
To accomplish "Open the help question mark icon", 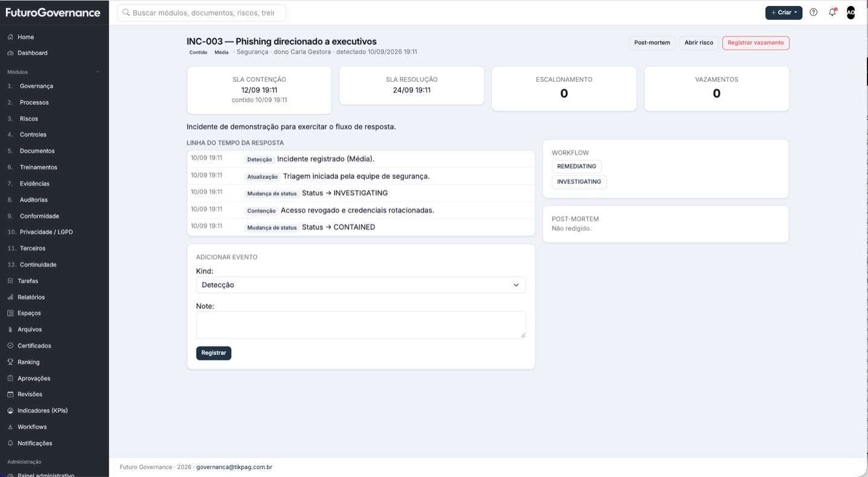I will [x=814, y=12].
